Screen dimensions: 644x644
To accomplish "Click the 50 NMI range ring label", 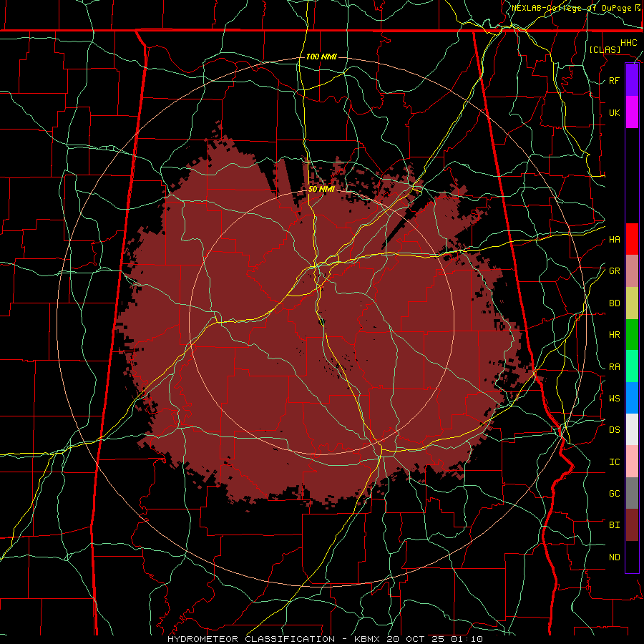I will [x=321, y=189].
